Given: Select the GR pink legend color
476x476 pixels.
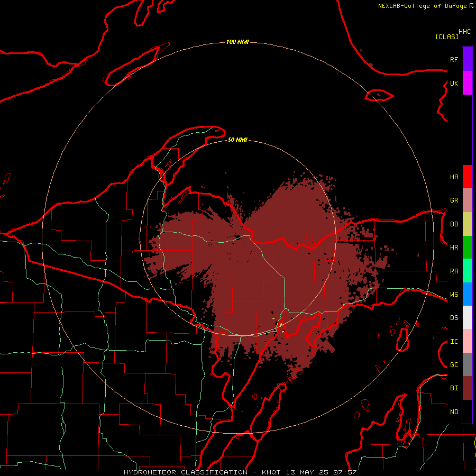Looking at the screenshot, I should pyautogui.click(x=467, y=200).
